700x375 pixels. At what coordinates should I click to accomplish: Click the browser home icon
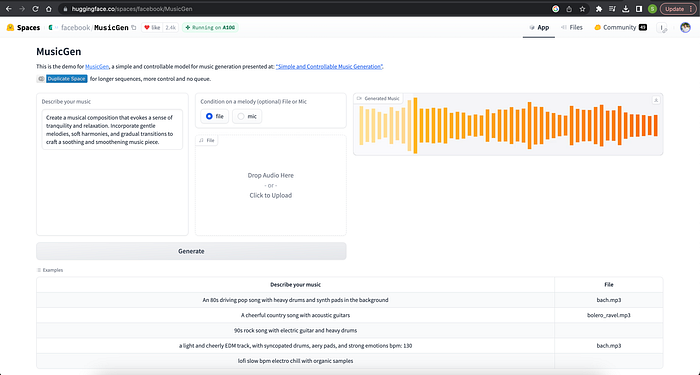(49, 9)
